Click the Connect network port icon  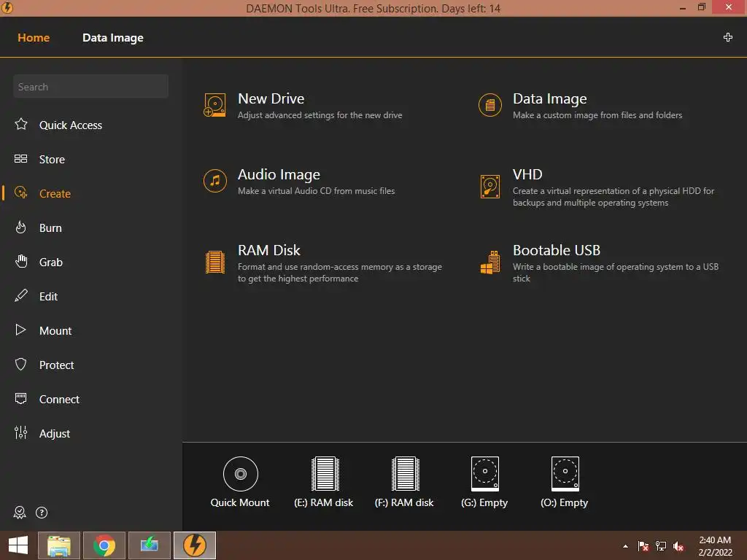(x=21, y=398)
